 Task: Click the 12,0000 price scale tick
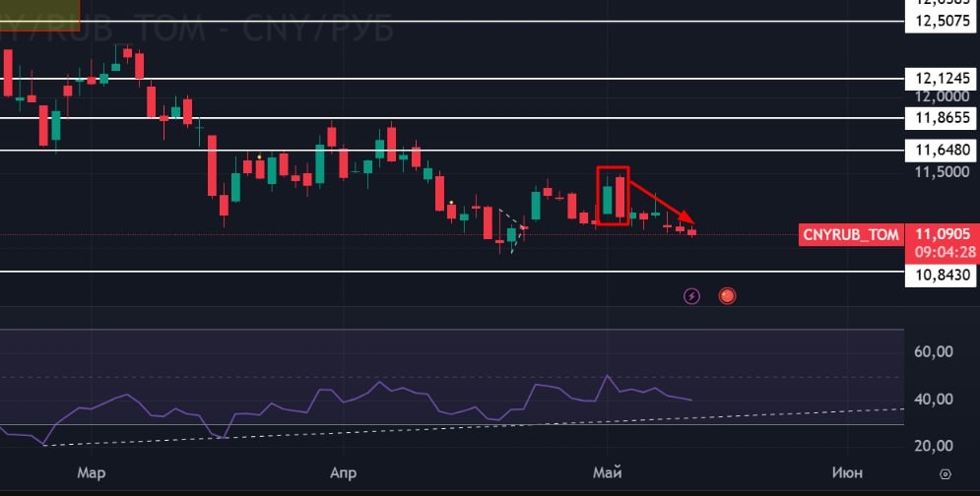[x=943, y=96]
